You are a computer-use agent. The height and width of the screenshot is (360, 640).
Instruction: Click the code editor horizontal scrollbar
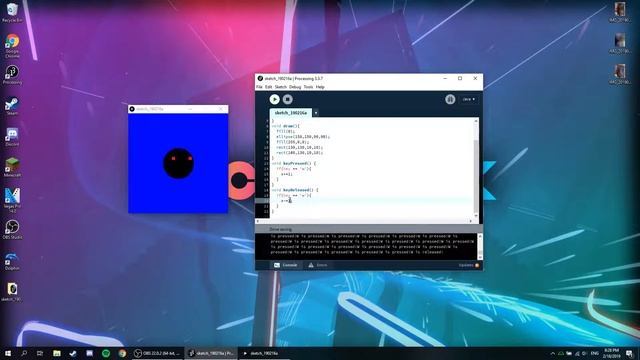[364, 221]
